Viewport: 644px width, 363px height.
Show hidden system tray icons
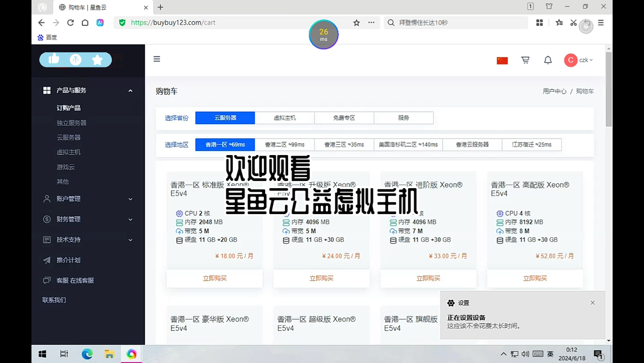504,354
